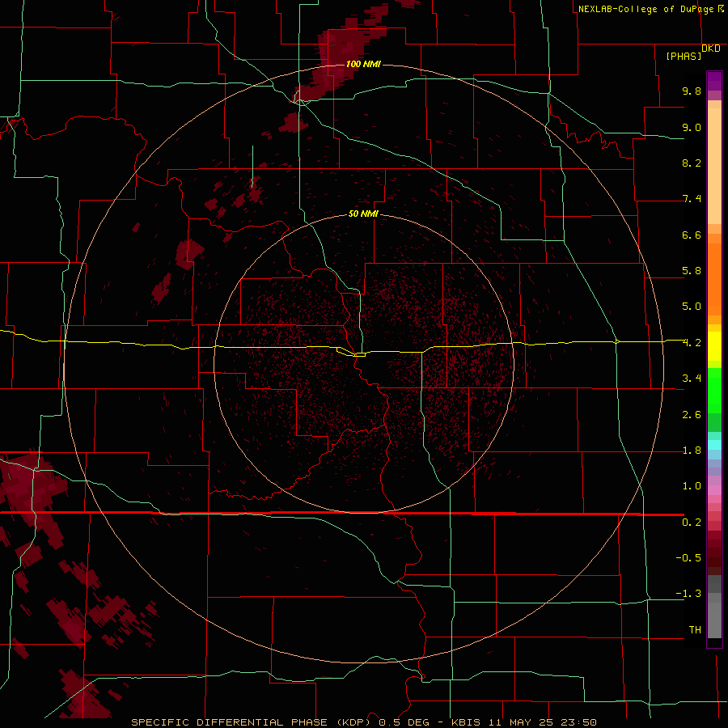Click the SPECIFIC DIFFERENTIAL PHASE (KDP) title text
The width and height of the screenshot is (728, 728).
(x=252, y=722)
